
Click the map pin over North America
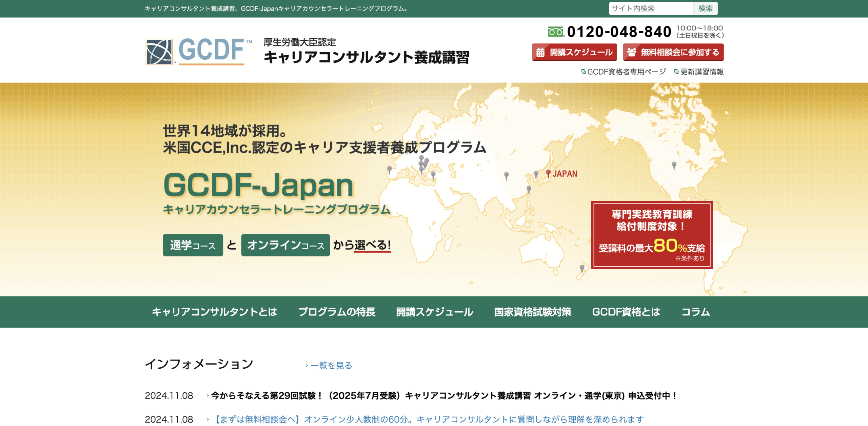pyautogui.click(x=674, y=165)
